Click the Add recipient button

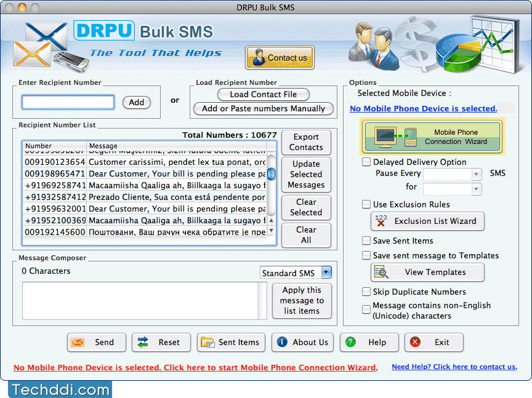(137, 102)
